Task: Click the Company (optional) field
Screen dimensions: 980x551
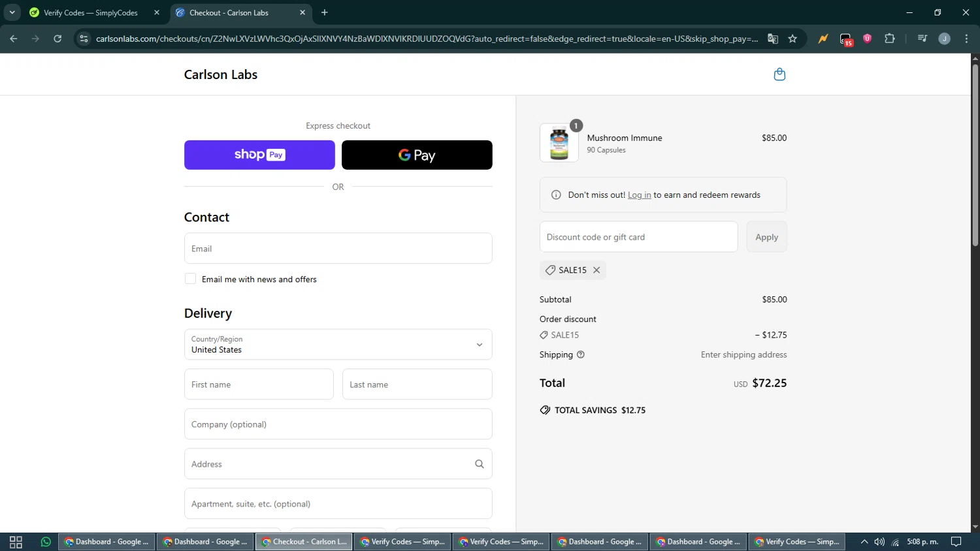Action: pyautogui.click(x=338, y=424)
